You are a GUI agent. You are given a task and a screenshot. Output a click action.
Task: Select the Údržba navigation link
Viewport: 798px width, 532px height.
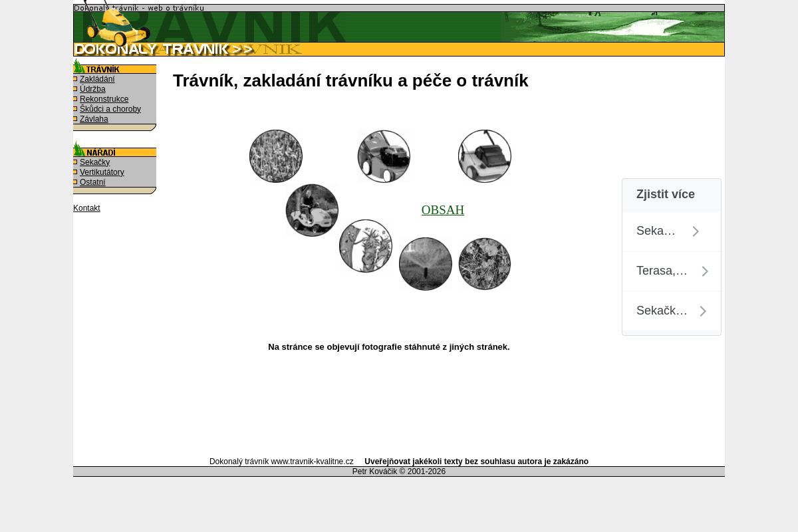tap(93, 88)
